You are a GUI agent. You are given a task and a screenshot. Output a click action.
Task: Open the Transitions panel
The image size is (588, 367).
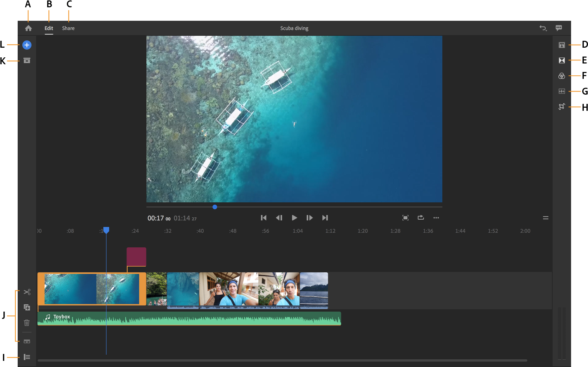point(561,60)
